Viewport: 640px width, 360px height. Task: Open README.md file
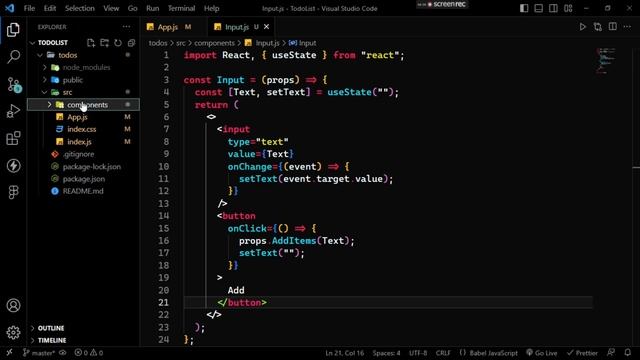83,191
